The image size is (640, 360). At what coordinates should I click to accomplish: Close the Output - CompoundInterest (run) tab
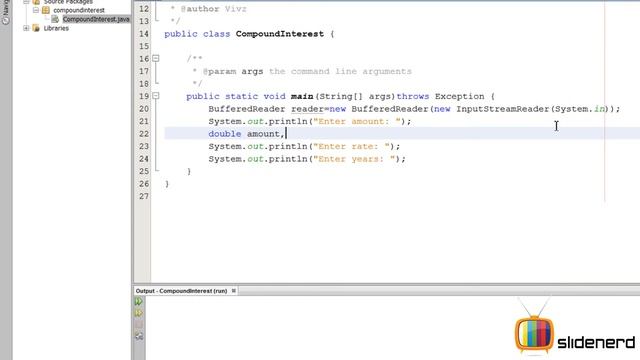coord(233,291)
